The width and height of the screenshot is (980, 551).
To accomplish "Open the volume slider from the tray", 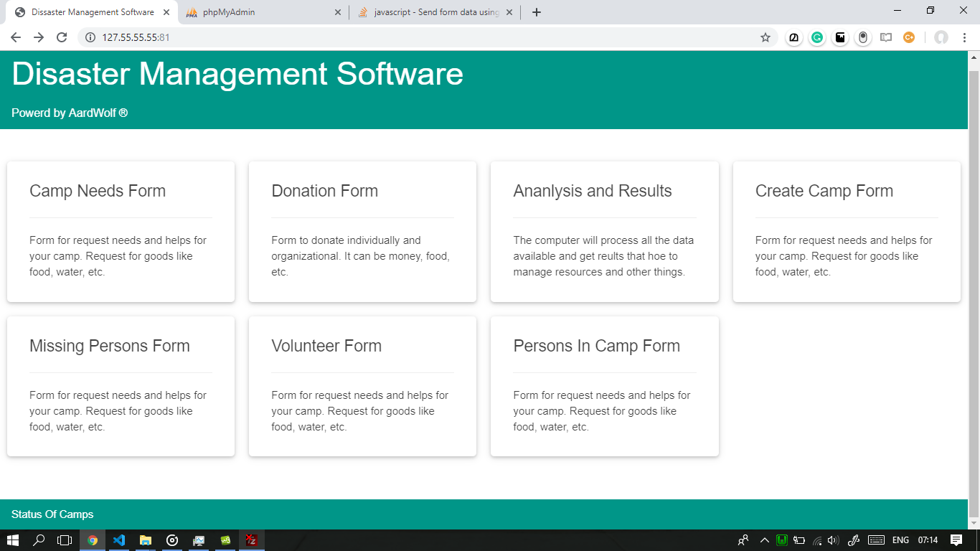I will 832,540.
